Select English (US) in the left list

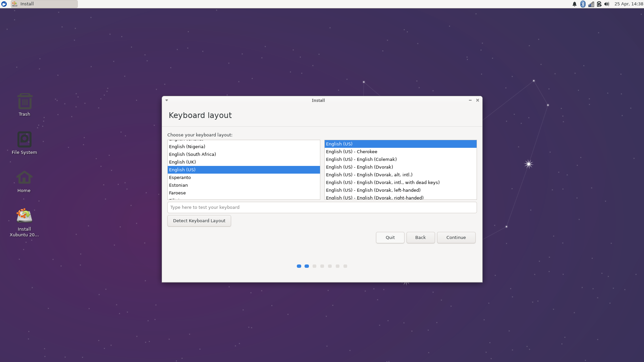click(x=244, y=170)
